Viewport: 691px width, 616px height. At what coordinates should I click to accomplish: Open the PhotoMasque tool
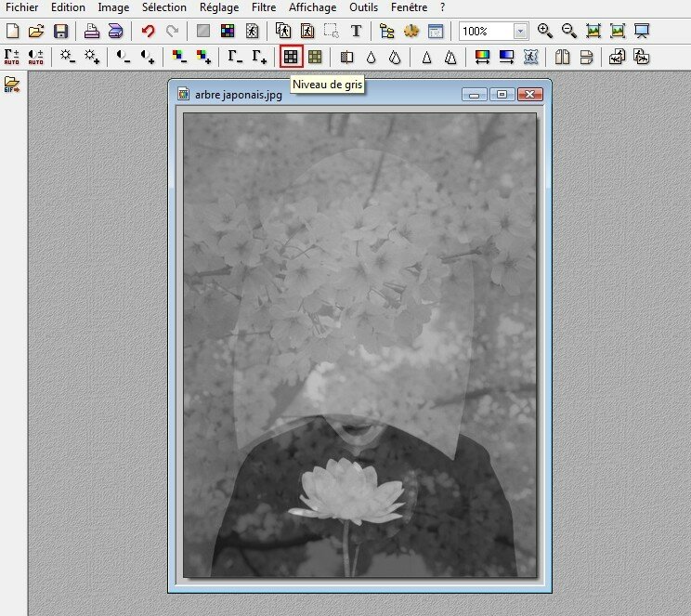pyautogui.click(x=530, y=57)
